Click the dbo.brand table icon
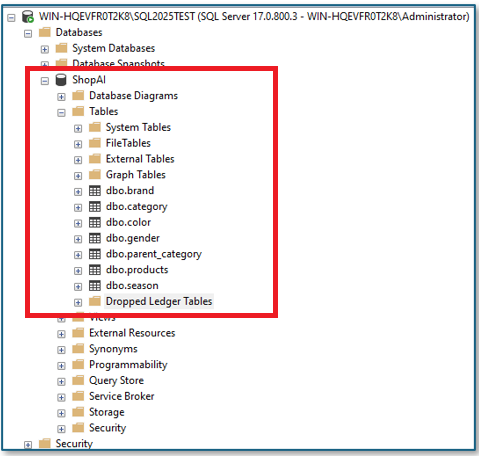The width and height of the screenshot is (479, 456). coord(95,191)
